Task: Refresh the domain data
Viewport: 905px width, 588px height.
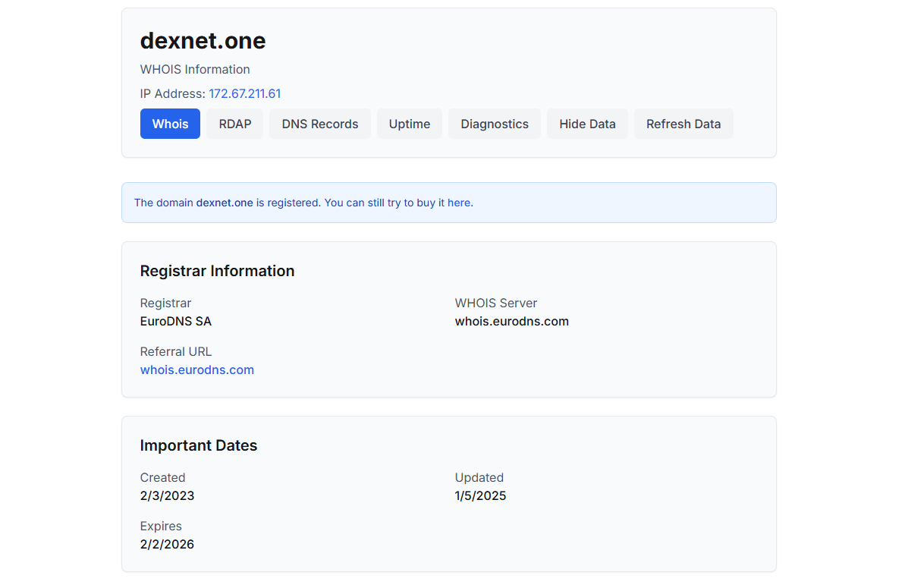Action: point(683,124)
